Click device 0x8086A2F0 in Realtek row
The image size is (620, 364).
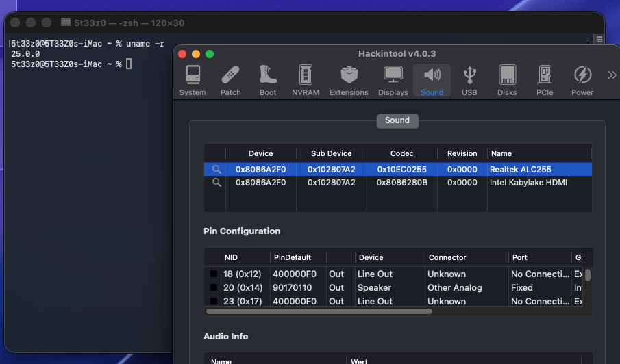[260, 170]
